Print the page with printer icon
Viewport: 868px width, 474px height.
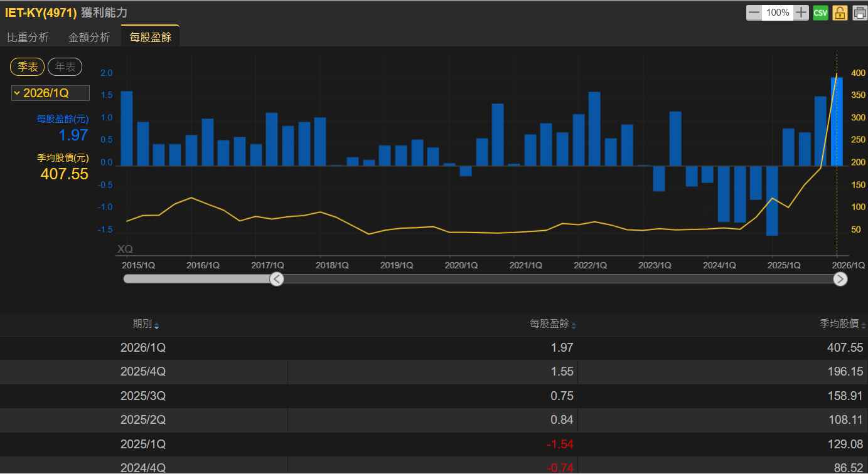point(859,13)
